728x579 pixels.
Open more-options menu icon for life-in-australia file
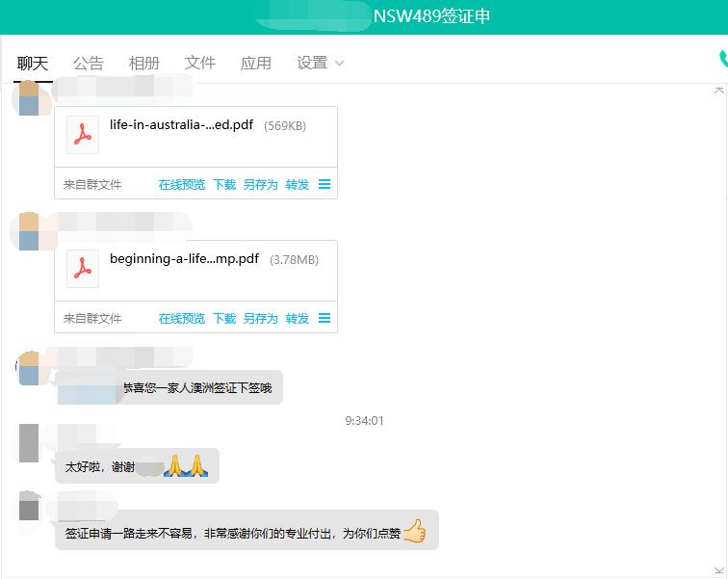tap(325, 184)
